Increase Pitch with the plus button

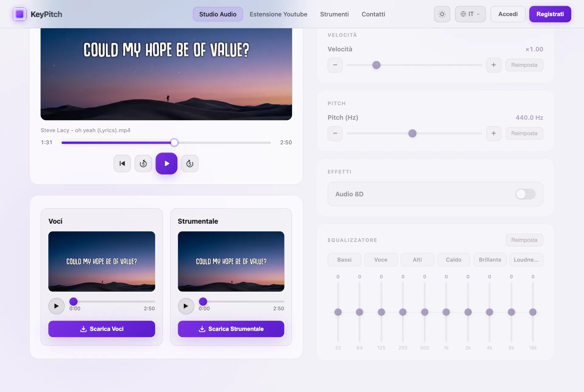pyautogui.click(x=494, y=133)
